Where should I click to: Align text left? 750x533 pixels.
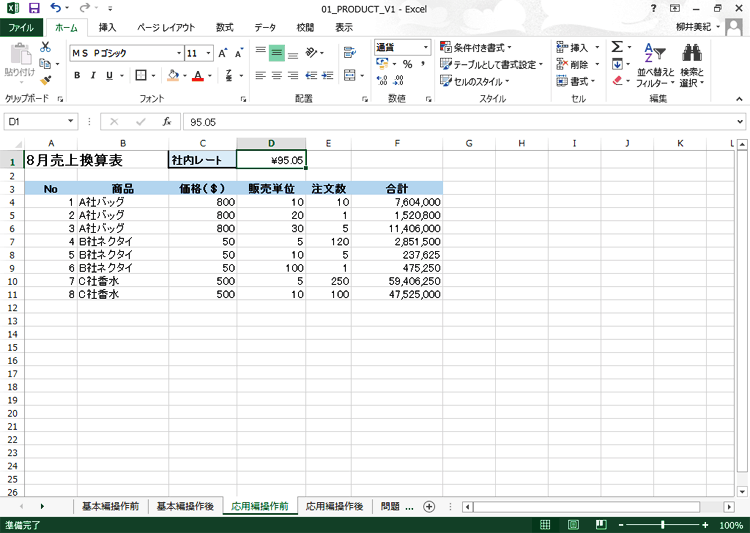(261, 75)
